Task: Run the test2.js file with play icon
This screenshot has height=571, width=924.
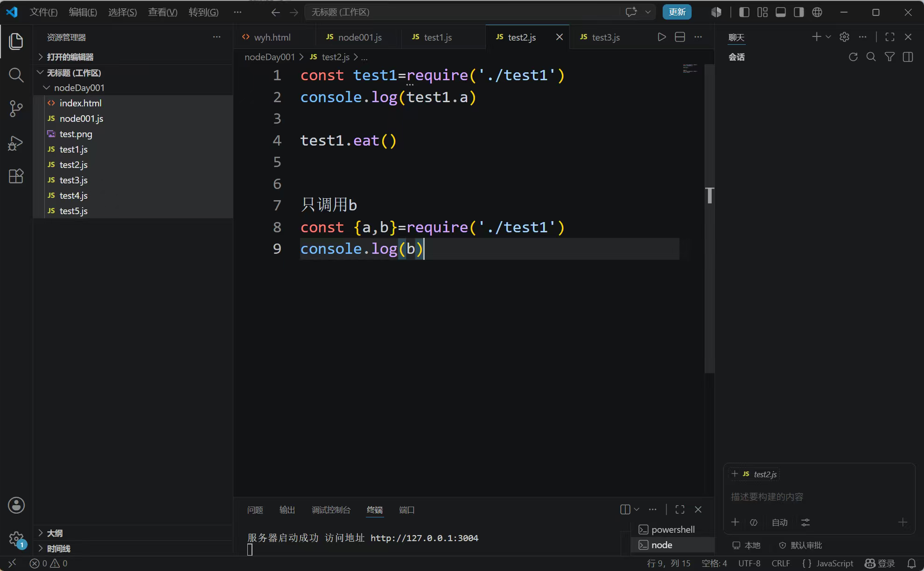Action: coord(662,37)
